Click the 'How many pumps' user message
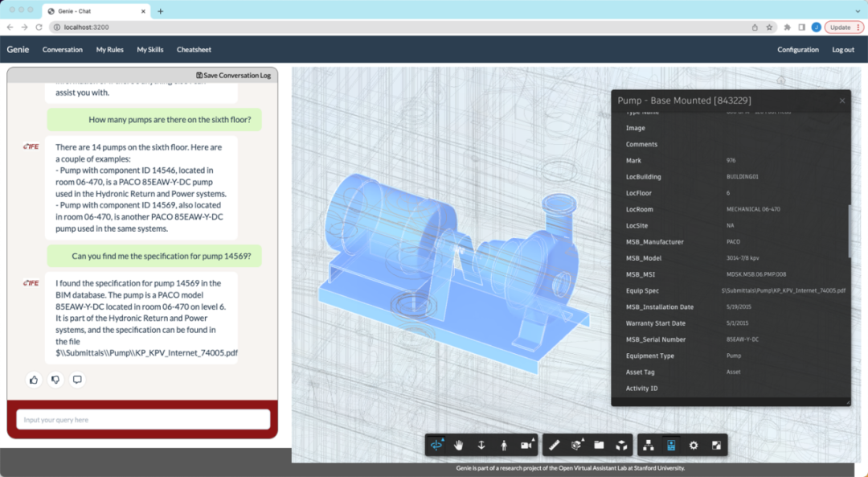 [154, 120]
